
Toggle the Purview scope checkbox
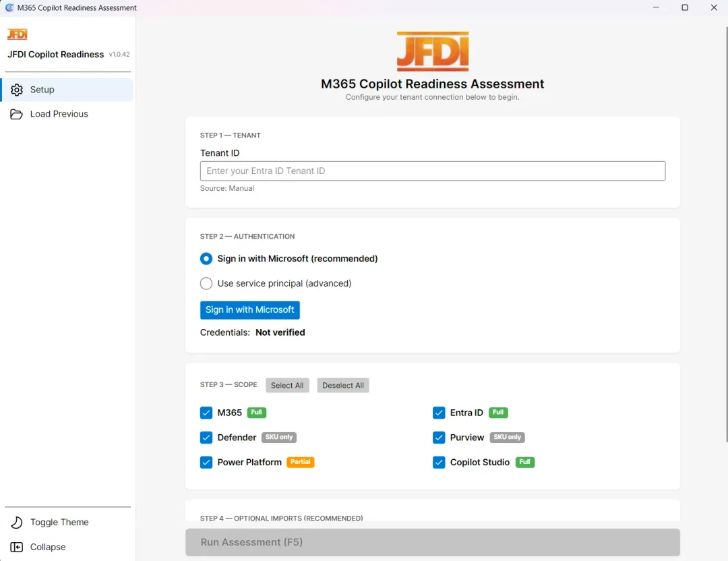point(439,438)
